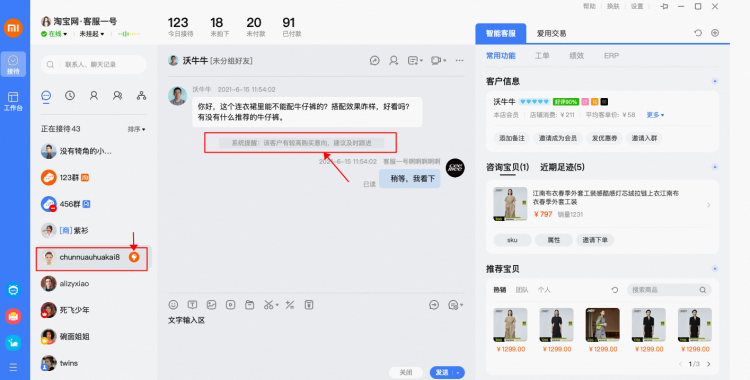Click the image send icon in chat toolbar
Image resolution: width=750 pixels, height=380 pixels.
point(211,304)
